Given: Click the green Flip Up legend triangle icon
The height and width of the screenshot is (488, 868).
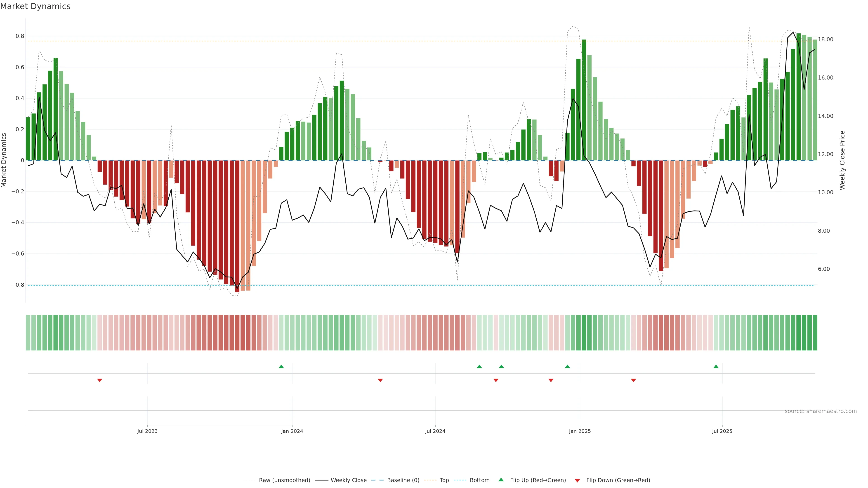Looking at the screenshot, I should click(x=501, y=480).
